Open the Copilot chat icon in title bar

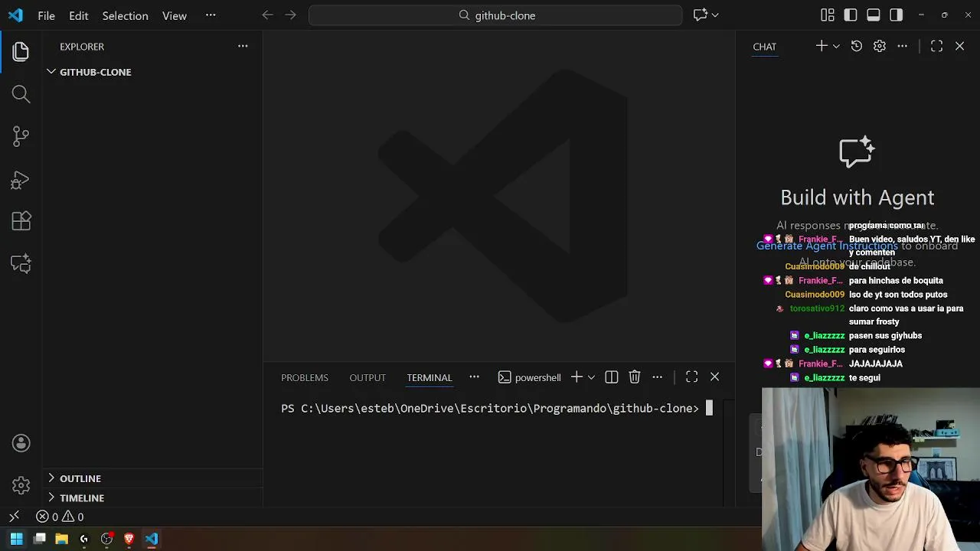[x=700, y=15]
